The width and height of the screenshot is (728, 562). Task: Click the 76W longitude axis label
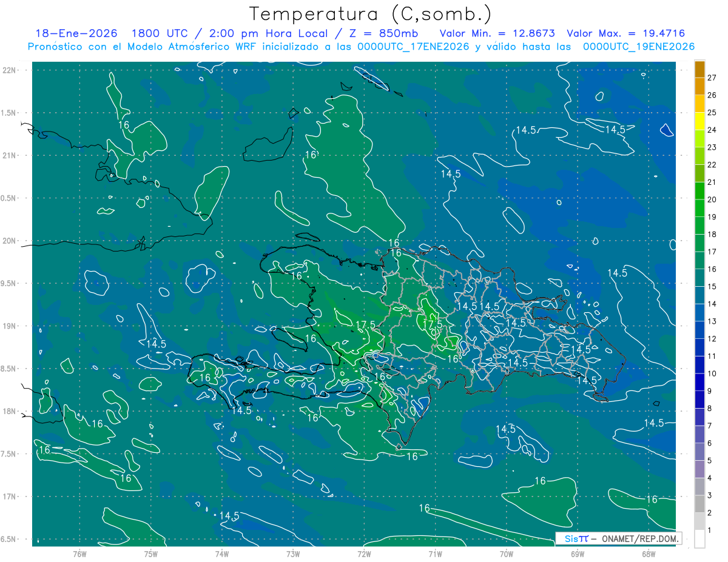click(x=79, y=554)
